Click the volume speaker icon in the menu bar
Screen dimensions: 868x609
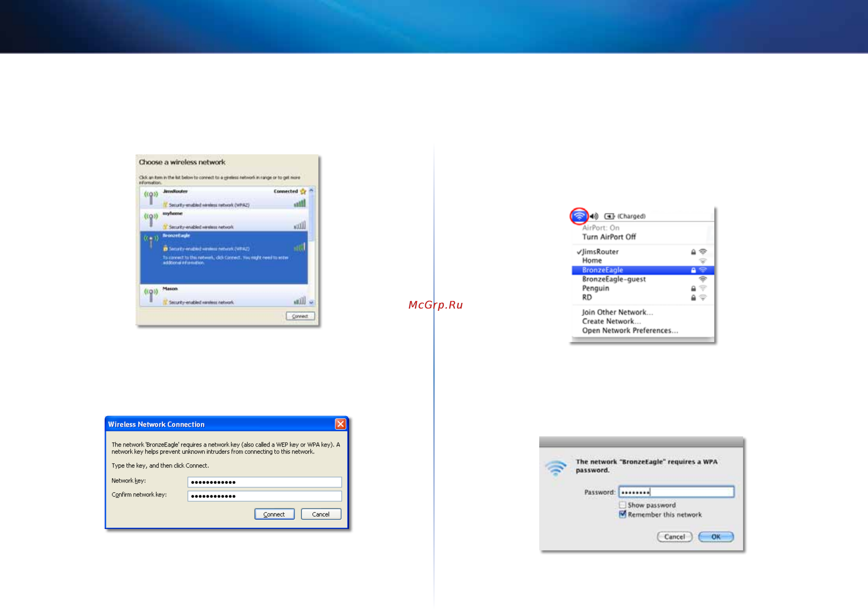click(594, 216)
